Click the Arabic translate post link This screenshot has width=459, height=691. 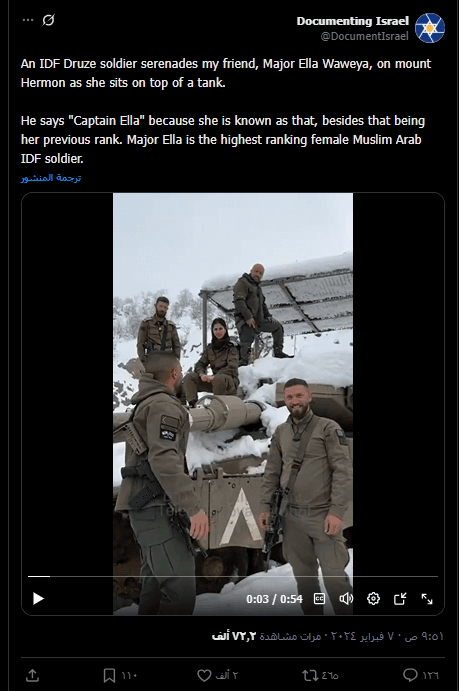point(51,178)
